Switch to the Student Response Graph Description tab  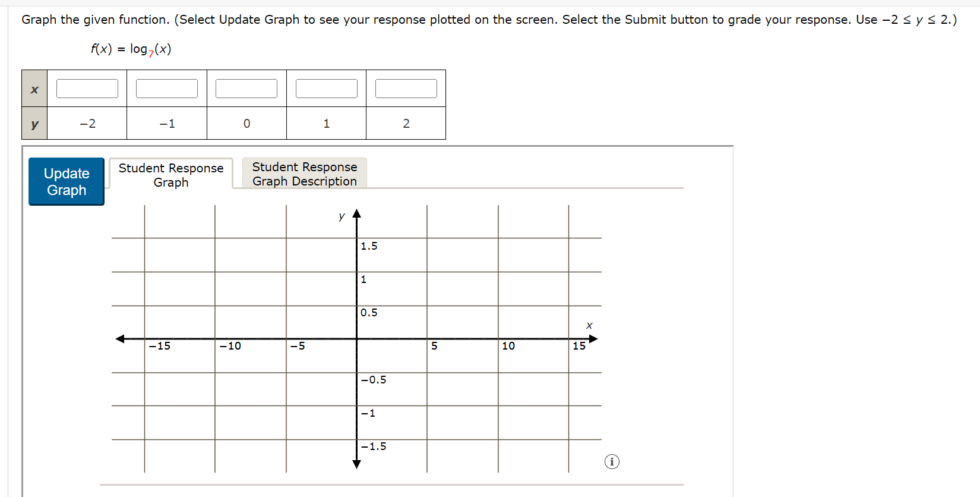pyautogui.click(x=304, y=174)
